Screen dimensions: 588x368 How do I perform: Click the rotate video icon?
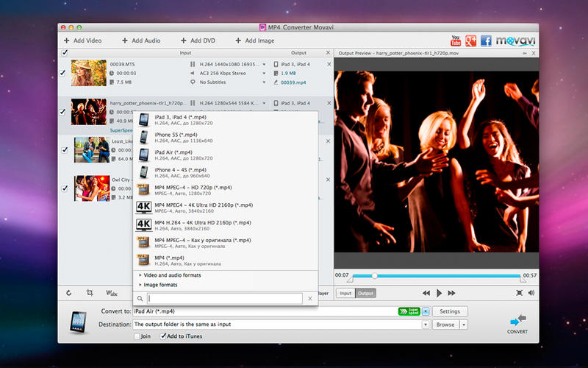pos(68,293)
